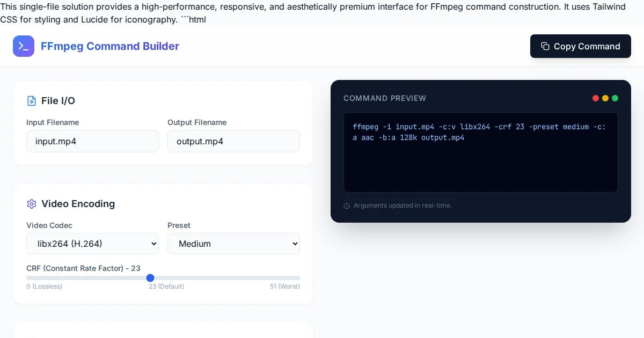Click the CRF slider handle

pos(150,278)
